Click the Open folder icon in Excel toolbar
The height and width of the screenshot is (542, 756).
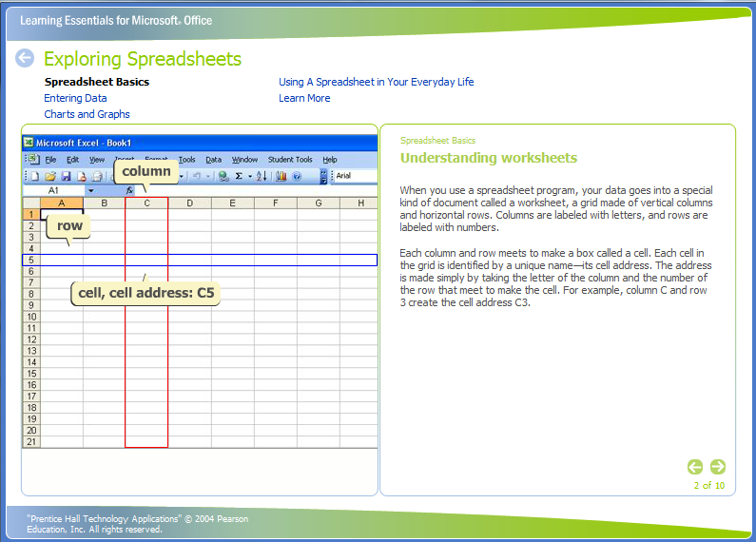click(50, 176)
